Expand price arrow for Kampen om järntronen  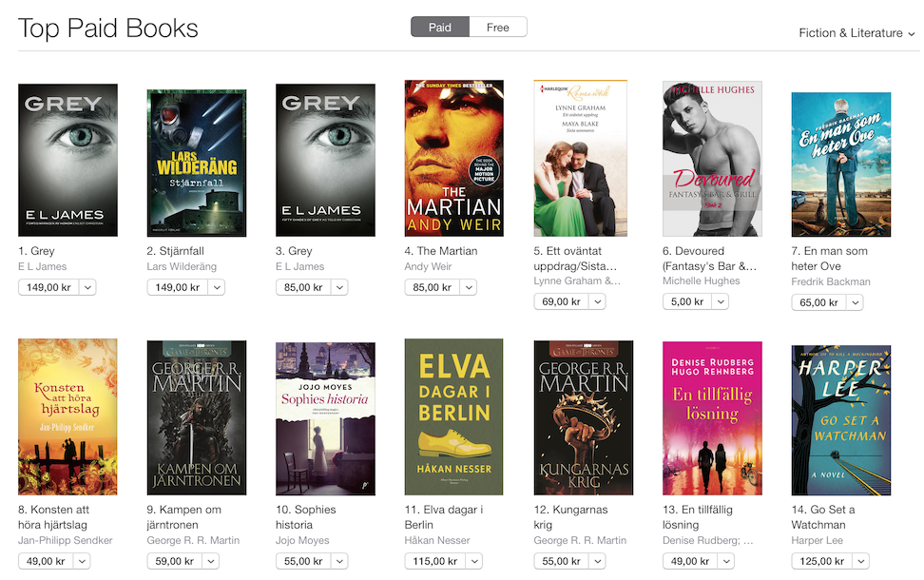tap(210, 561)
